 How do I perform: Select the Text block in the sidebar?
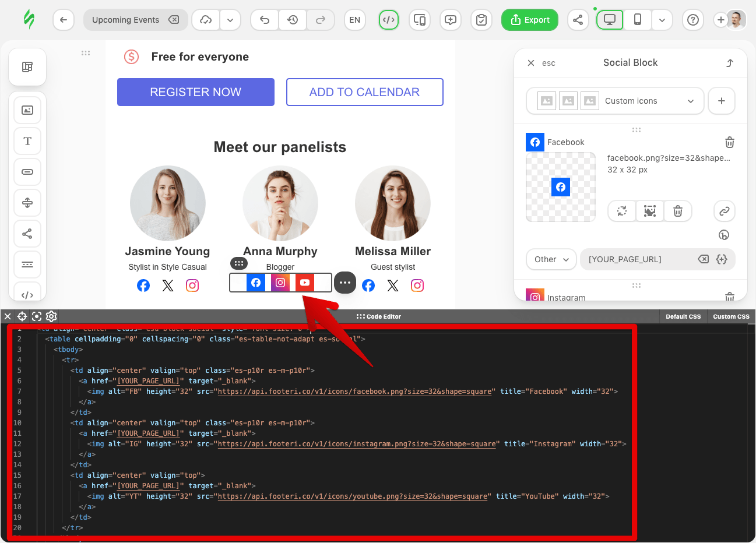tap(27, 141)
